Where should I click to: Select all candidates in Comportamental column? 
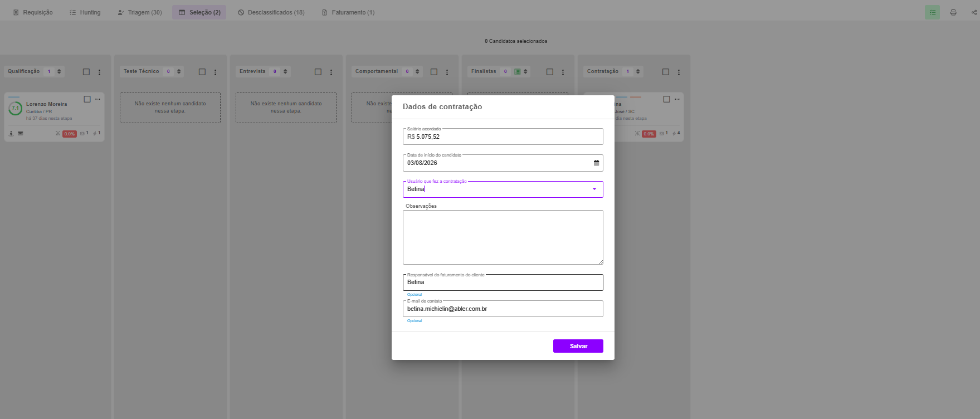(x=434, y=72)
